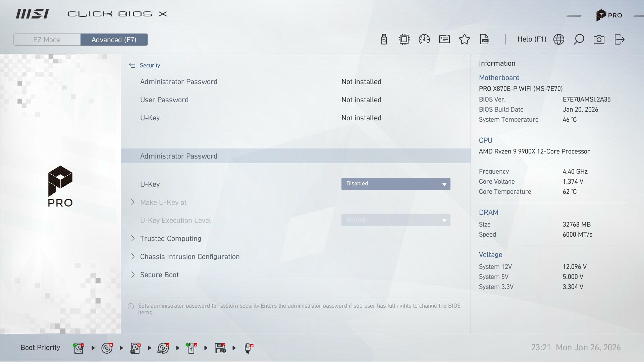644x362 pixels.
Task: Click the globe language icon
Action: tap(559, 40)
